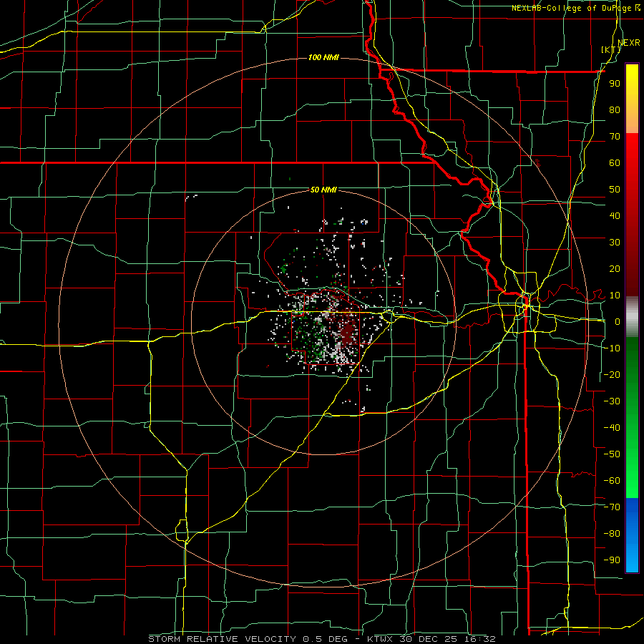The width and height of the screenshot is (644, 644).
Task: Click the "10" scale value
Action: pos(615,296)
